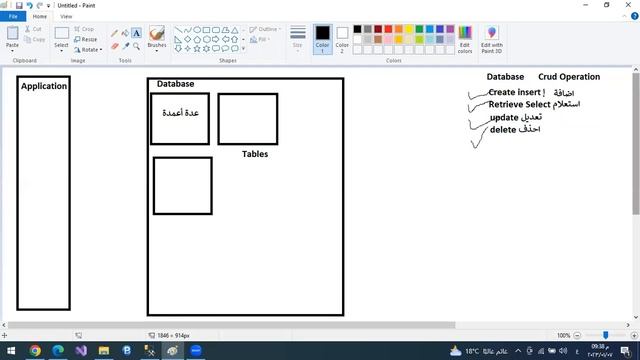Click the taskbar clock showing 09:38
The image size is (640, 360).
point(600,351)
